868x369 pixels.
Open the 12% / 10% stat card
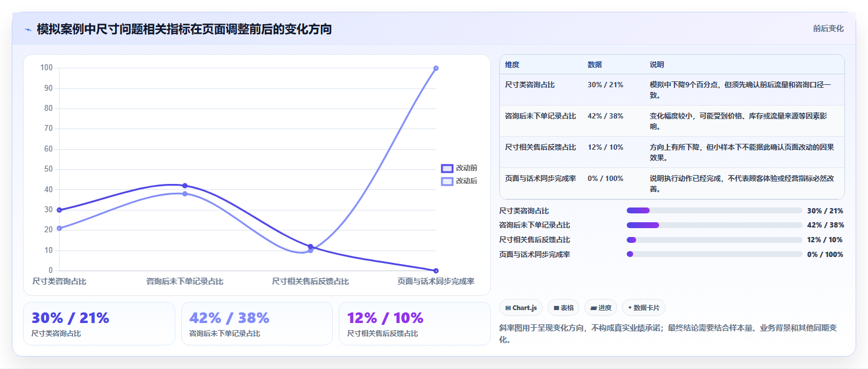click(415, 324)
